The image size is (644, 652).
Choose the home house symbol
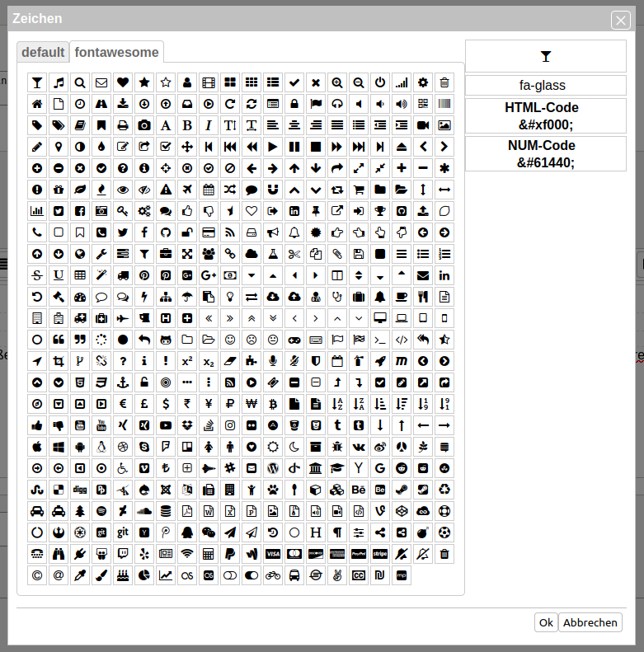coord(37,104)
